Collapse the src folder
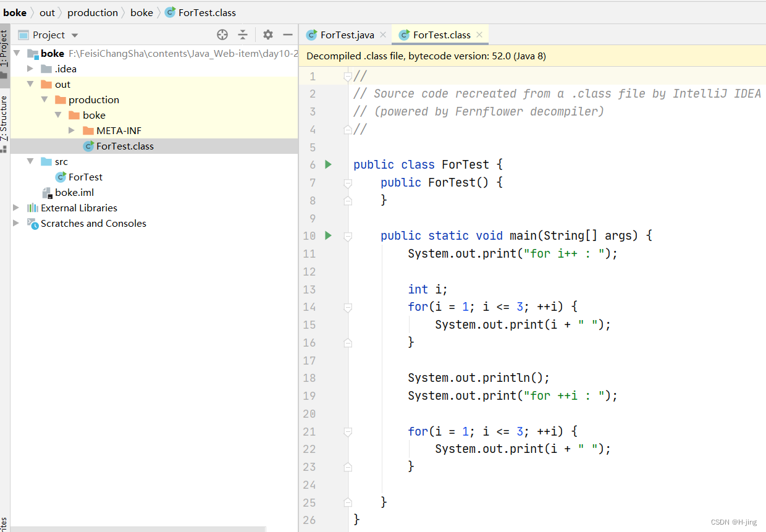The height and width of the screenshot is (532, 766). click(x=30, y=161)
